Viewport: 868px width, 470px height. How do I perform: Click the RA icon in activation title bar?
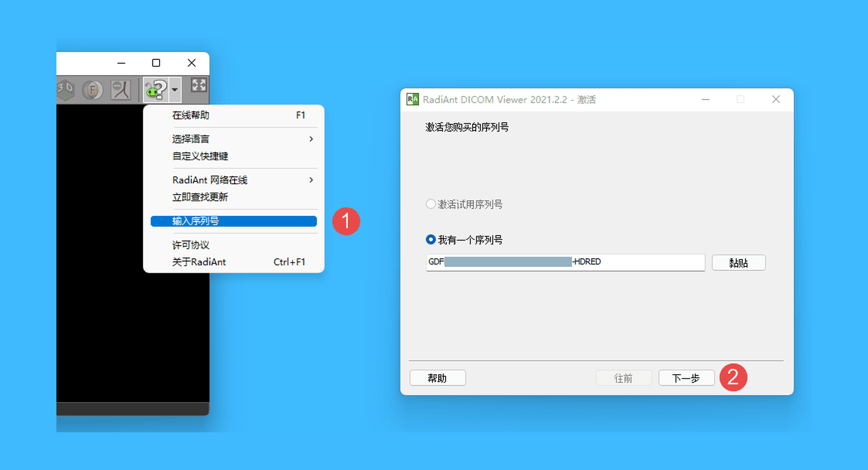click(412, 99)
